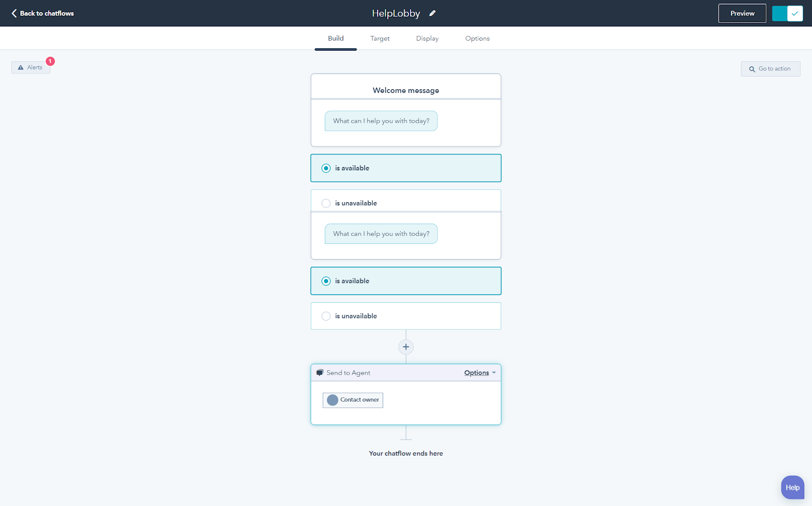The image size is (812, 506).
Task: Click the unavailable branch message bubble
Action: pyautogui.click(x=381, y=234)
